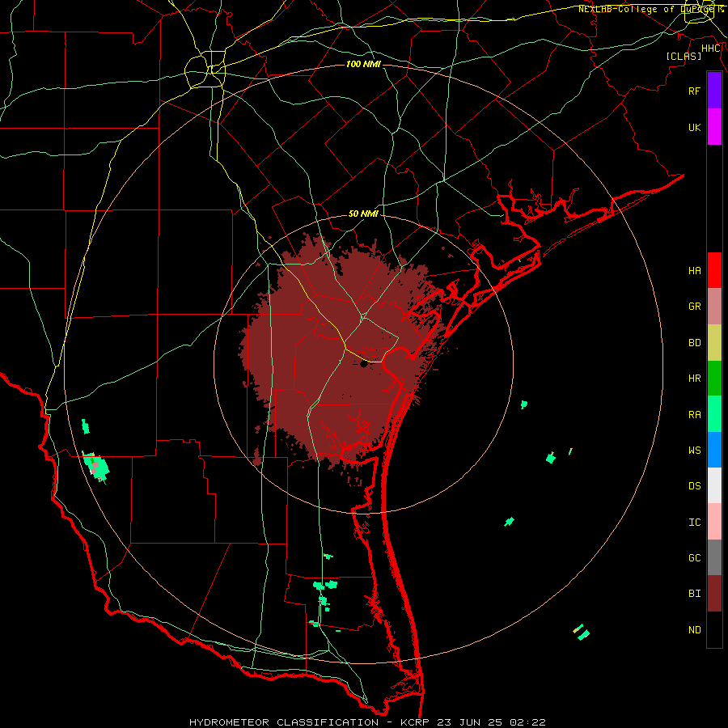
Task: Click the '[CLAS]' label above legend
Action: tap(684, 56)
